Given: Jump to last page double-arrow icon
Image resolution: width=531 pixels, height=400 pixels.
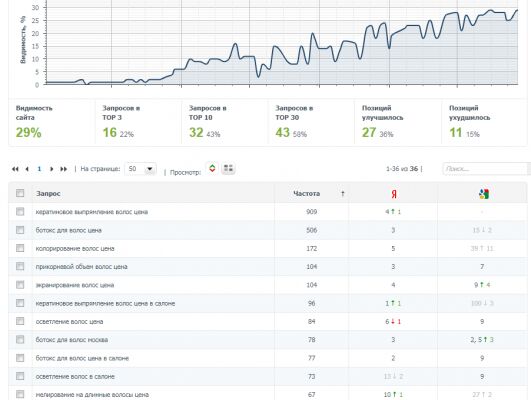Looking at the screenshot, I should coord(63,169).
